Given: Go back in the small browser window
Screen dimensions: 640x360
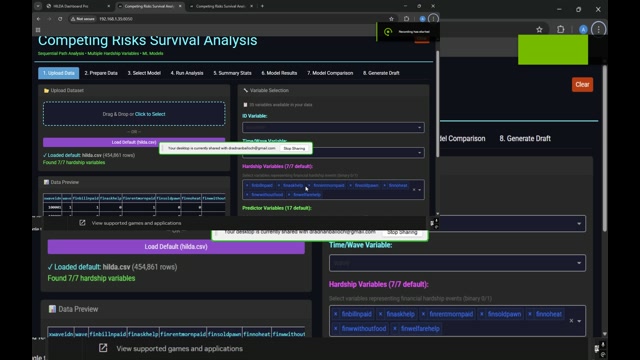Looking at the screenshot, I should click(x=39, y=19).
